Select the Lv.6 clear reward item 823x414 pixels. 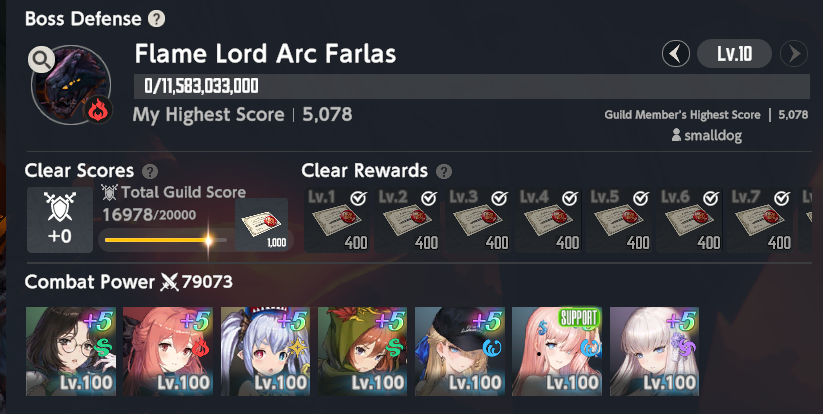690,220
